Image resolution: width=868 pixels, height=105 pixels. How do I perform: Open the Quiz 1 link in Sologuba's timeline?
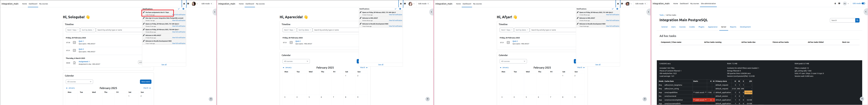tap(81, 41)
